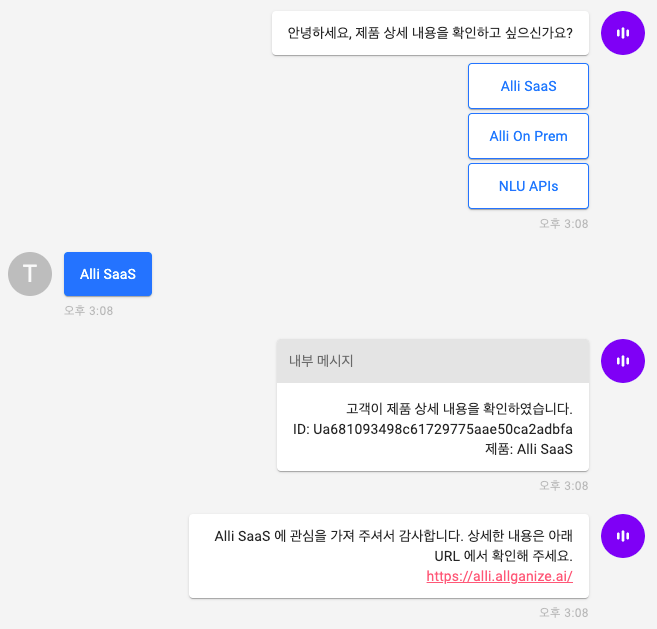Select the NLU APIs option

click(528, 186)
